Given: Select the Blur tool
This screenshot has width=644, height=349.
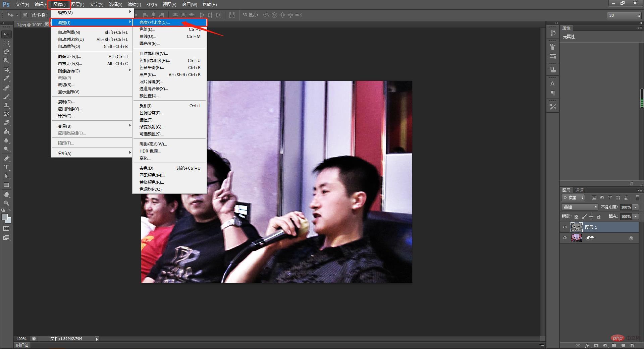Looking at the screenshot, I should [6, 140].
